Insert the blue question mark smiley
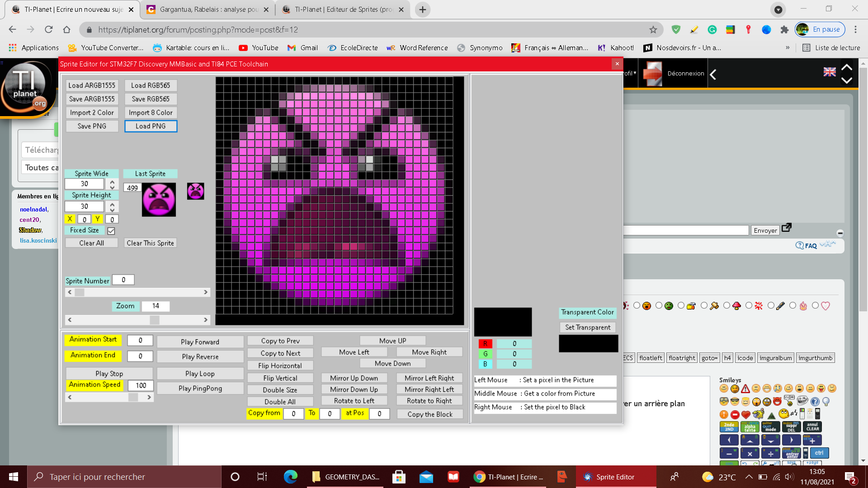The width and height of the screenshot is (868, 488). click(815, 402)
